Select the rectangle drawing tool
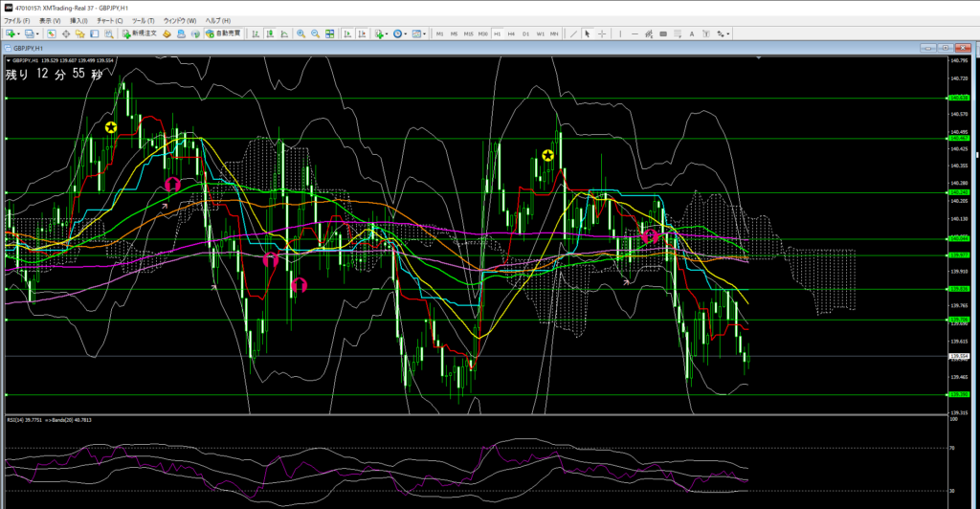This screenshot has height=509, width=980. coord(663,33)
